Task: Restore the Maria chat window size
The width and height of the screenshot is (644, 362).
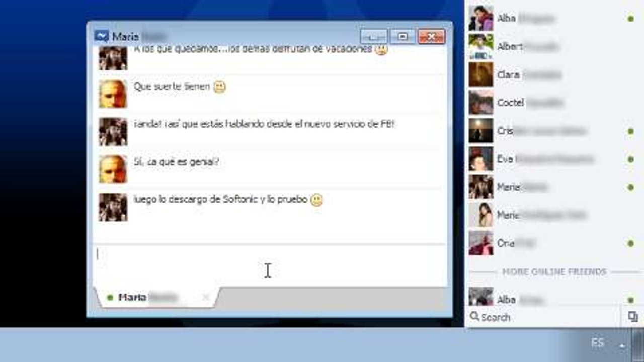Action: (x=402, y=36)
